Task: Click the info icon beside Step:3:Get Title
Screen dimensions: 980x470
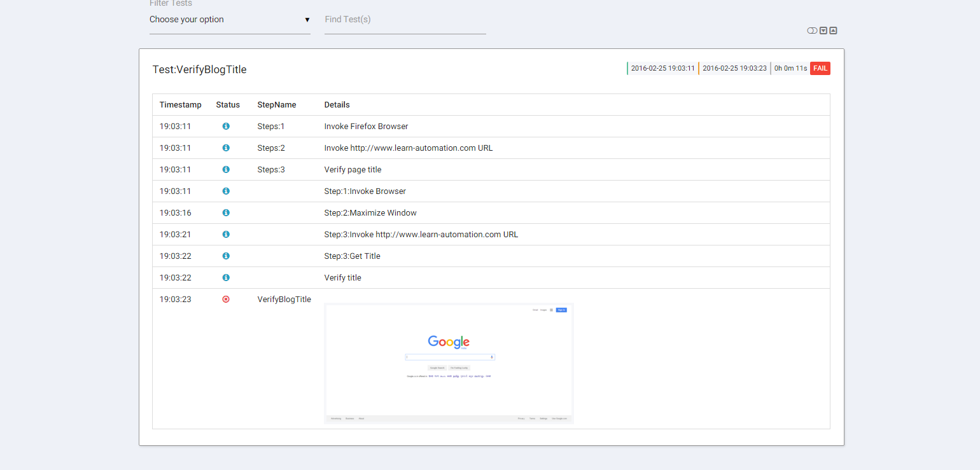Action: click(226, 256)
